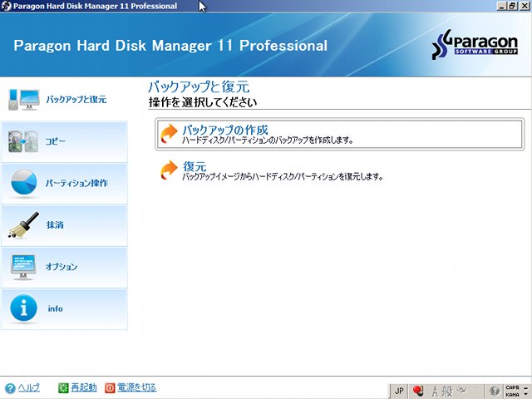532x399 pixels.
Task: Click the Paragon Hard Disk Manager 11 Professional banner title
Action: click(170, 46)
